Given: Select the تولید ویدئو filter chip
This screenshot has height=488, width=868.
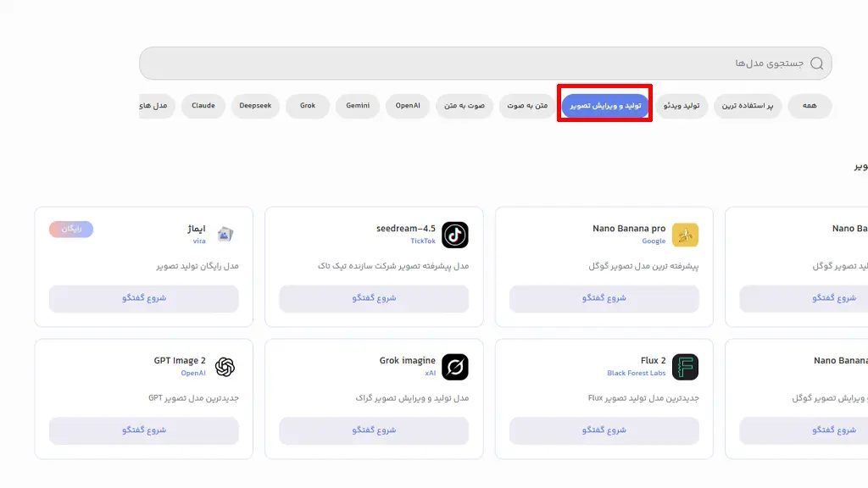Looking at the screenshot, I should pyautogui.click(x=682, y=106).
